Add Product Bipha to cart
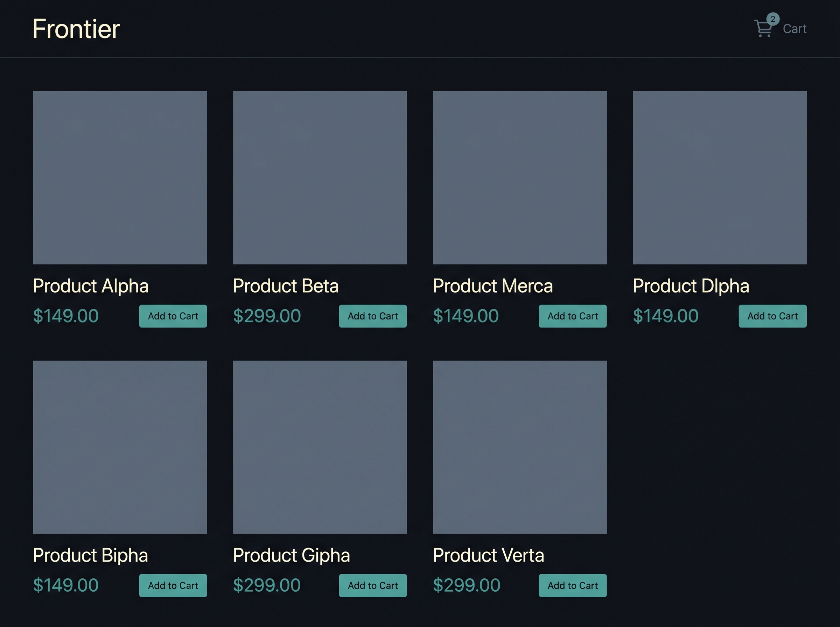Image resolution: width=840 pixels, height=627 pixels. coord(173,586)
